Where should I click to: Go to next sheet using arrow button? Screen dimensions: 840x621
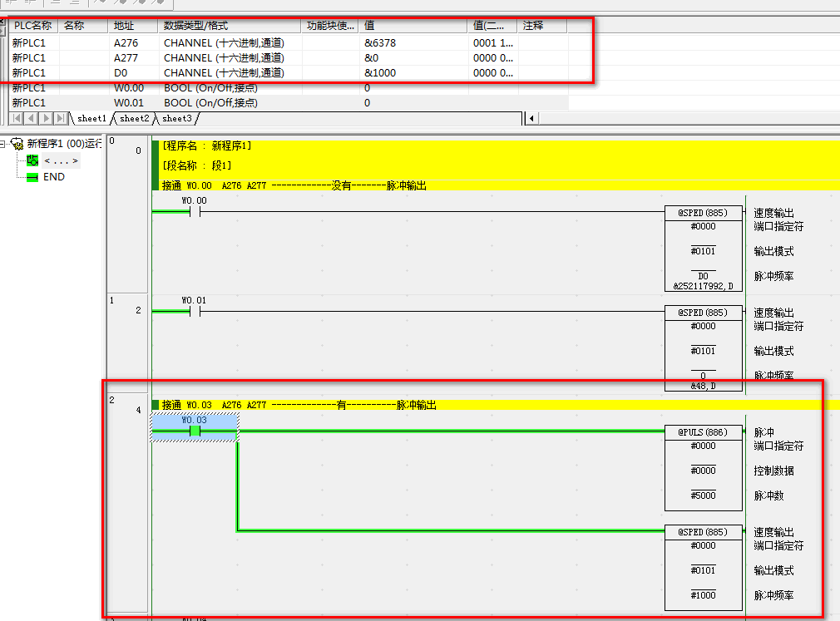[x=46, y=119]
